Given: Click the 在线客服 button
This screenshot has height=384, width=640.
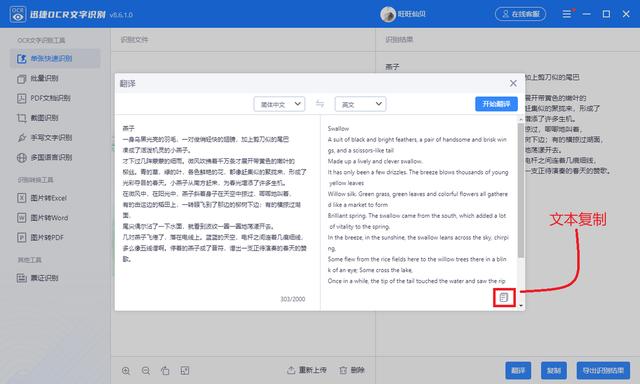Looking at the screenshot, I should point(520,14).
